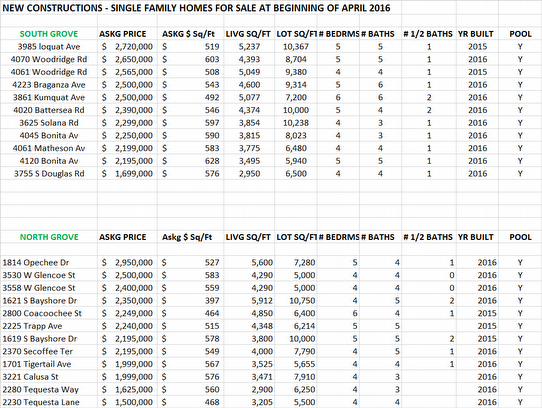542x408 pixels.
Task: Click the 2370 Secoffee Ter address
Action: click(37, 352)
